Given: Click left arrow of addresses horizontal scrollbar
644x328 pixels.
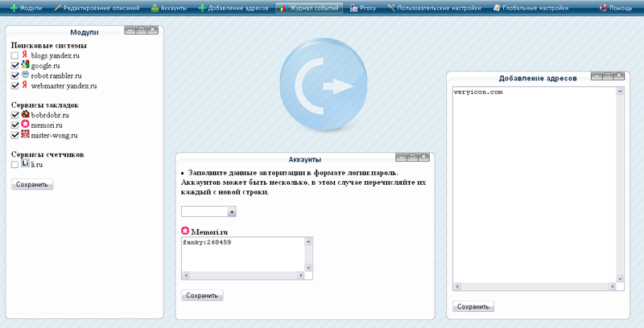Looking at the screenshot, I should [x=456, y=286].
